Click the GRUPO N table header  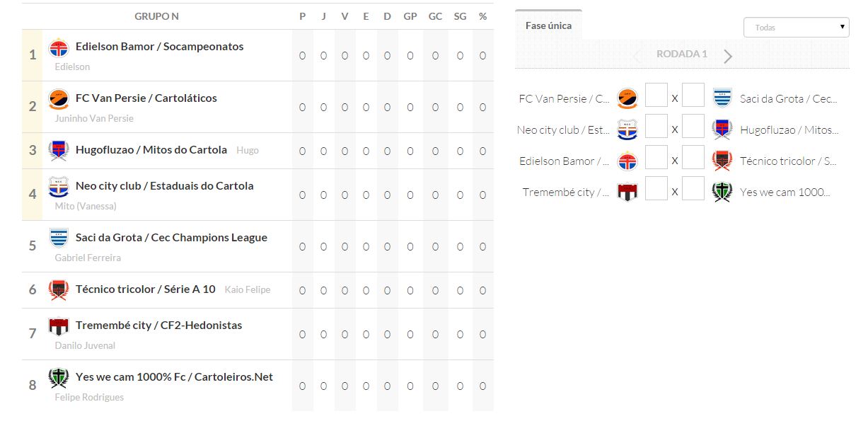pyautogui.click(x=156, y=16)
